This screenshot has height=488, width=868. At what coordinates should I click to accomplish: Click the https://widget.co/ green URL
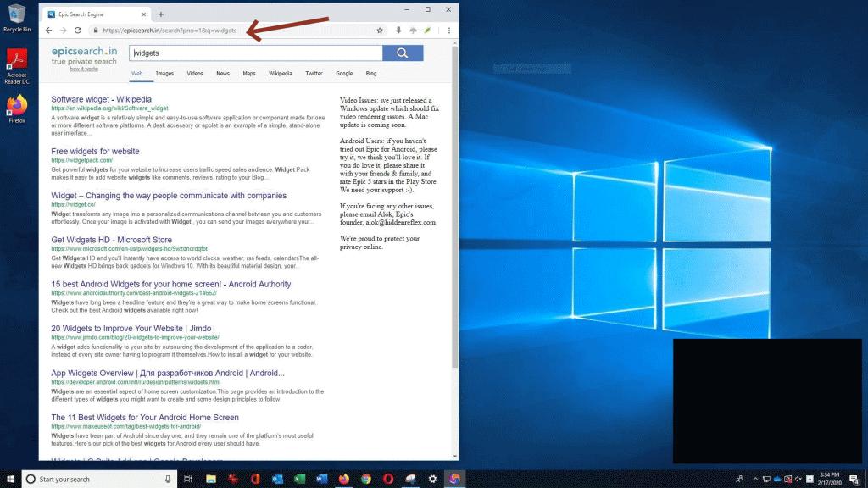(73, 205)
